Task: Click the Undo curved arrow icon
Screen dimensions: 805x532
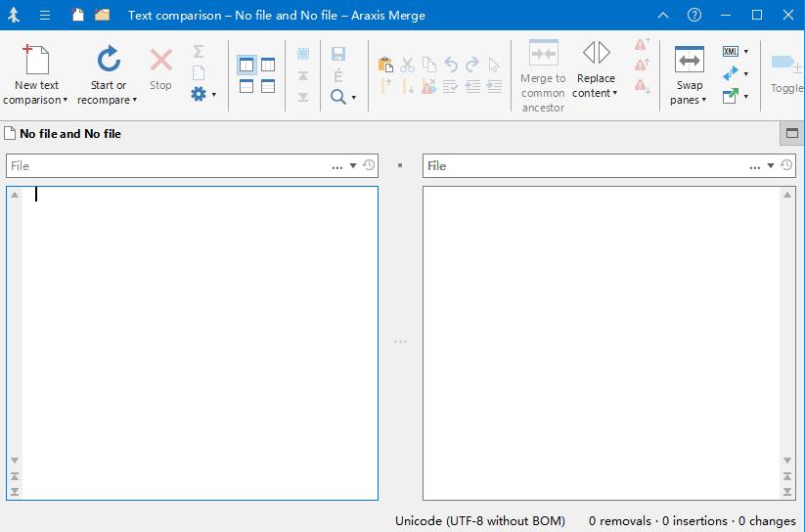Action: pyautogui.click(x=451, y=65)
